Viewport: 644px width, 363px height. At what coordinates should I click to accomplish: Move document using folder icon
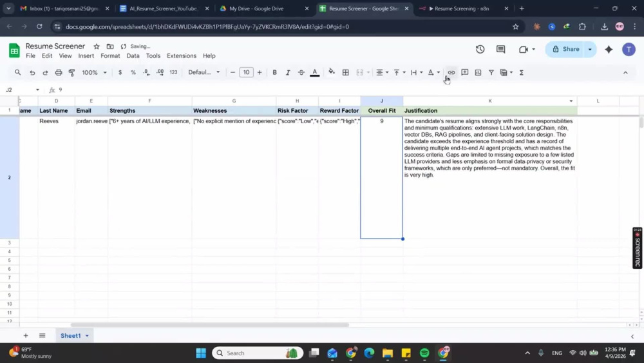[110, 46]
